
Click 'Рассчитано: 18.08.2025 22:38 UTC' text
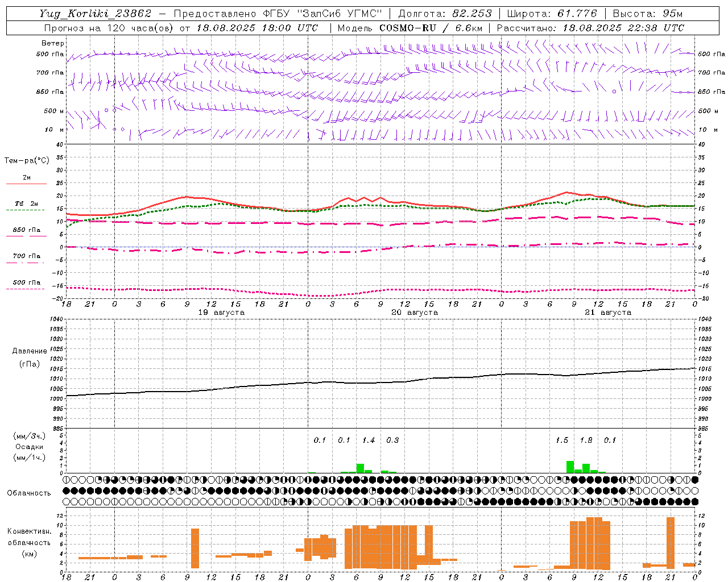pos(590,28)
